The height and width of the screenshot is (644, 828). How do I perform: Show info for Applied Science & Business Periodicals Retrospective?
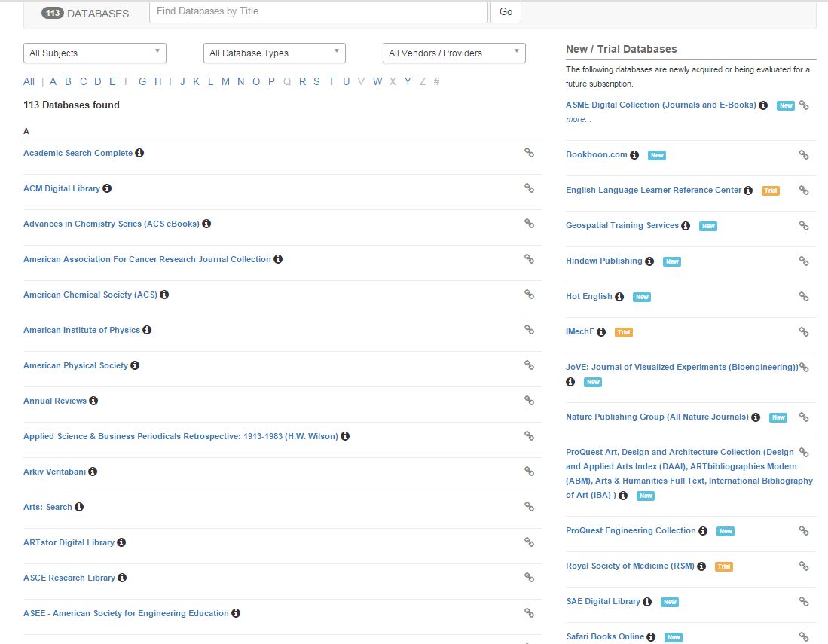[x=345, y=435]
